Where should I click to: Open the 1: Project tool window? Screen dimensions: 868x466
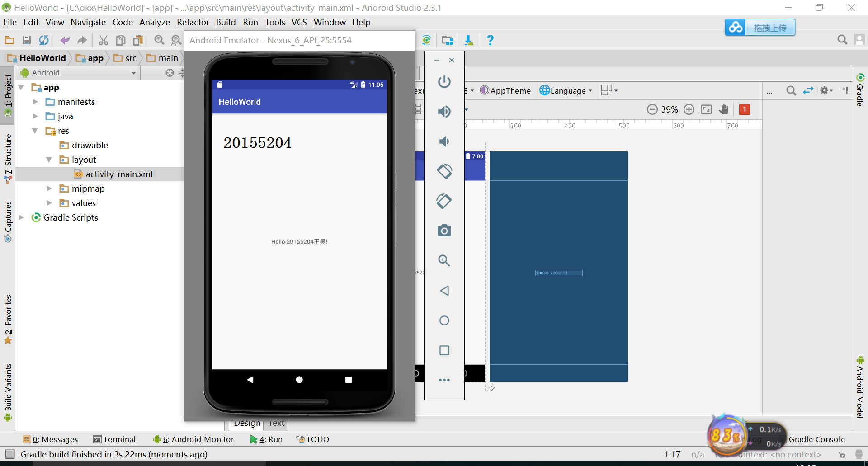[8, 95]
